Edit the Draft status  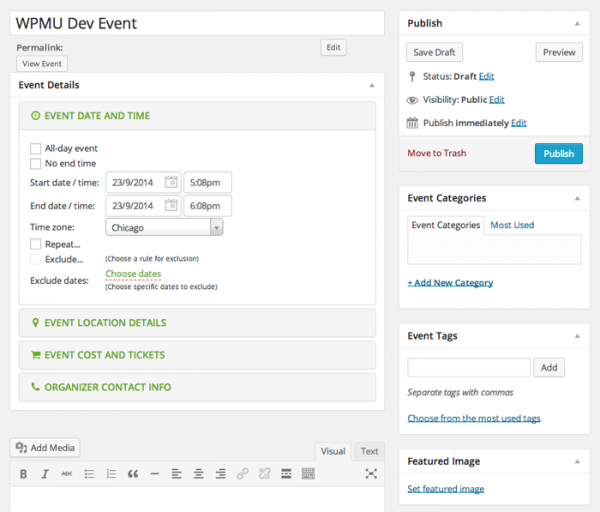tap(486, 77)
